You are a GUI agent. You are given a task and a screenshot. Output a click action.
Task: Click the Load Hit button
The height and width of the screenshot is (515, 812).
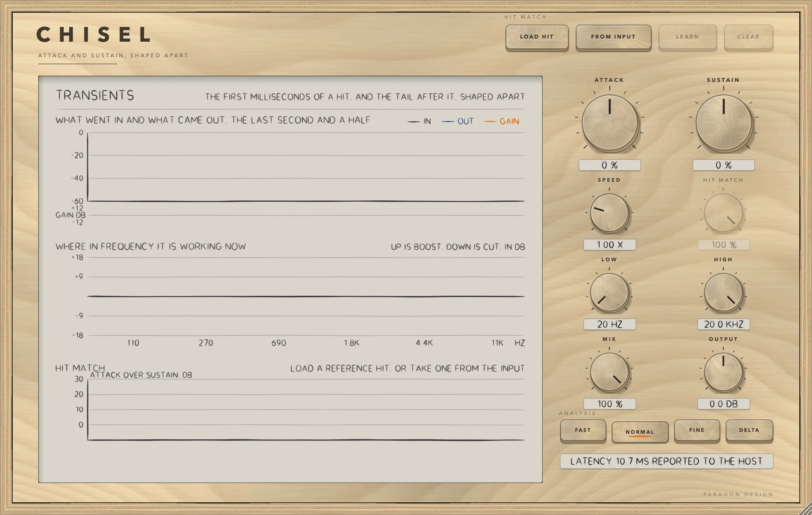pyautogui.click(x=537, y=37)
